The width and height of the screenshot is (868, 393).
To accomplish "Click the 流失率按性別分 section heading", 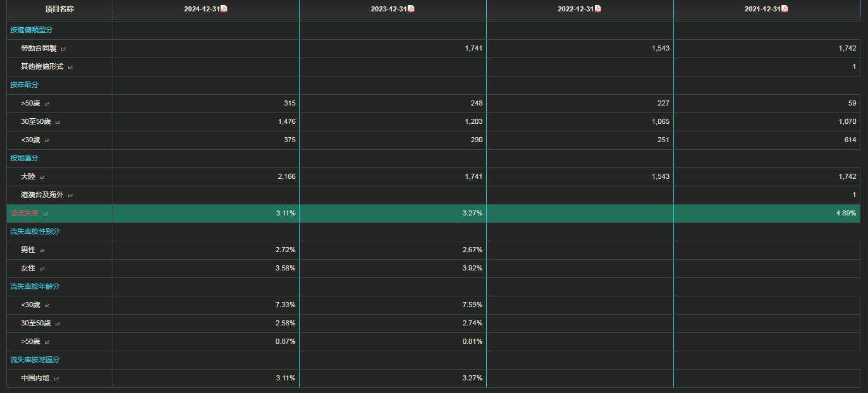I will pos(35,231).
